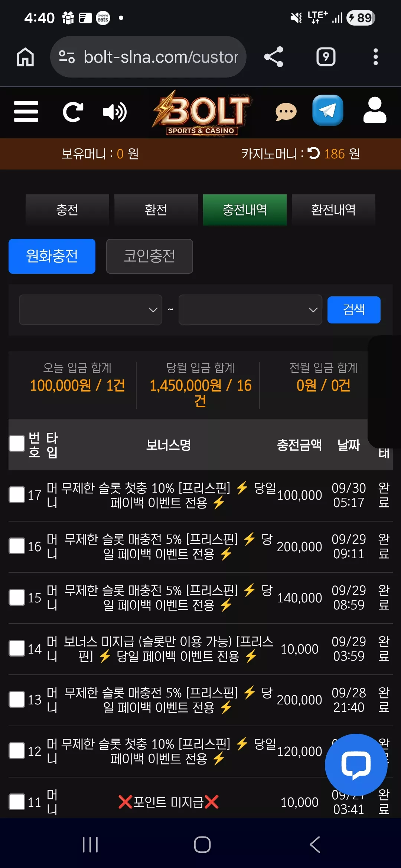Switch to the 환전내역 tab

click(333, 210)
